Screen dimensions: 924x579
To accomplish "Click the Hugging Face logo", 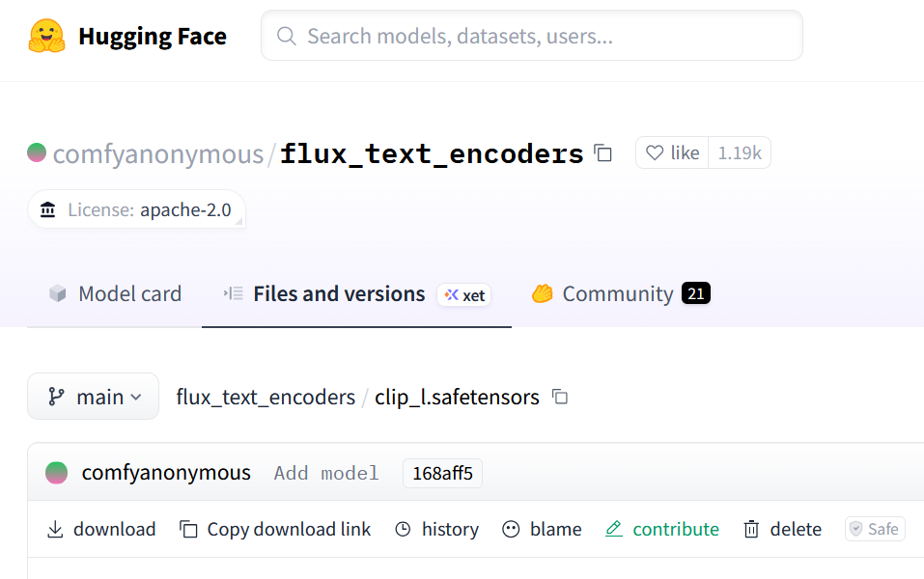I will (43, 35).
